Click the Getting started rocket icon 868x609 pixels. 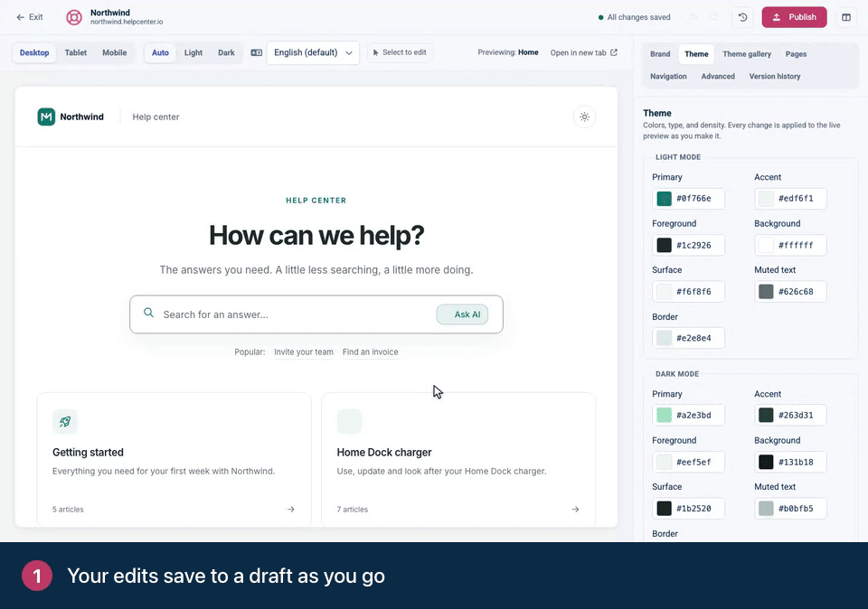coord(65,421)
